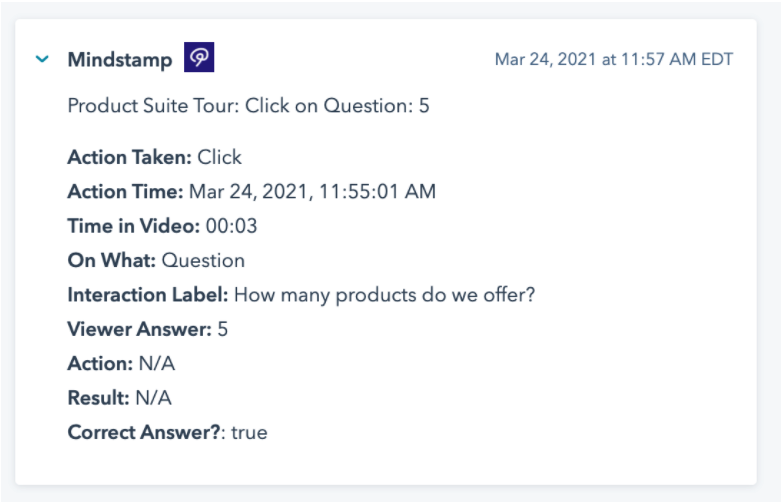Click the Action Taken value Click
This screenshot has height=504, width=782.
[x=220, y=157]
